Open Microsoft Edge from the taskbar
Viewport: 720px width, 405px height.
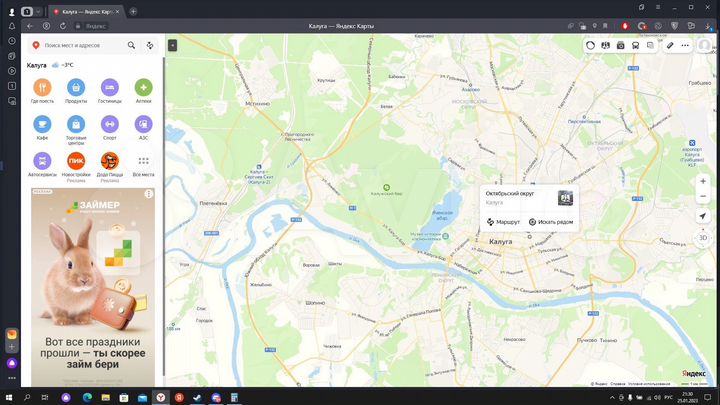coord(87,398)
